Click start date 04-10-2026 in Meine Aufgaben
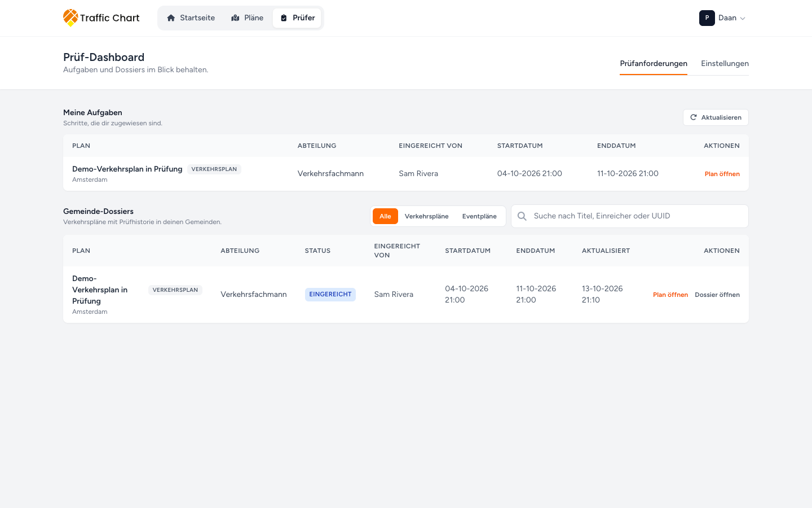This screenshot has width=812, height=508. coord(529,174)
